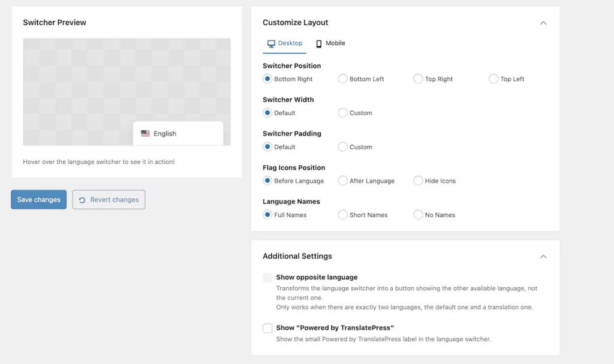Set Switcher Width to Custom
This screenshot has height=364, width=614.
[x=342, y=113]
